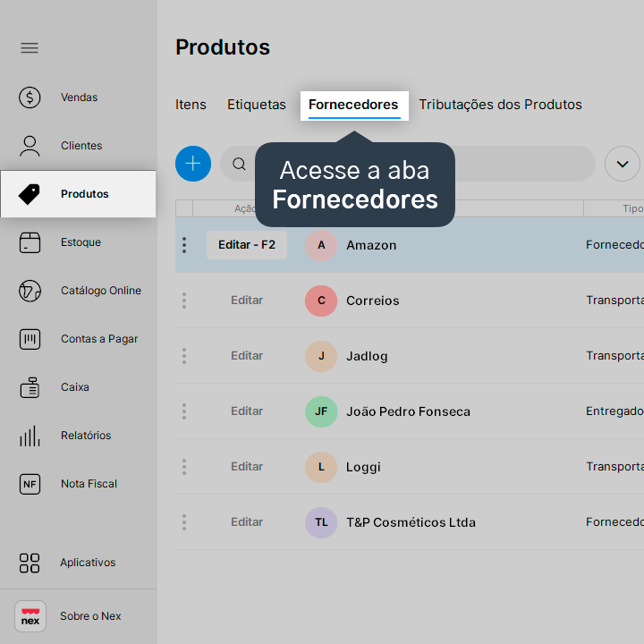The width and height of the screenshot is (644, 644).
Task: Click Editar for Correios
Action: pos(247,301)
